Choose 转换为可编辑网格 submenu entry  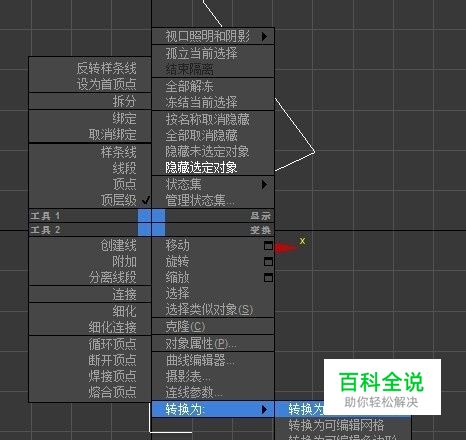[x=336, y=426]
